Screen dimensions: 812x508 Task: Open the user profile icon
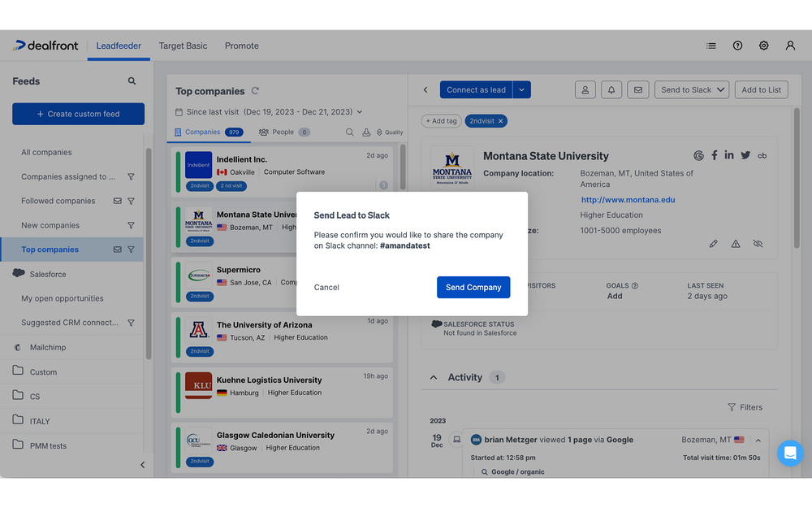click(x=790, y=46)
